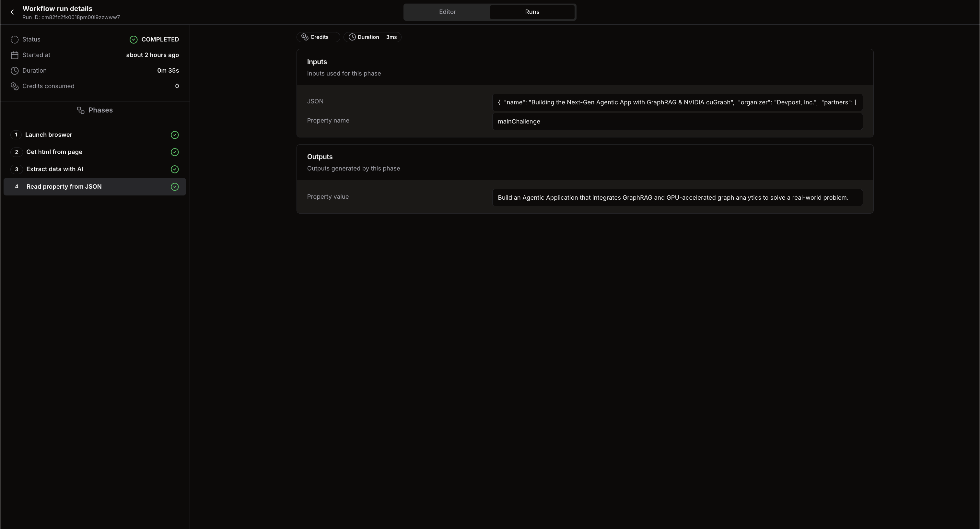Click the Phases panel icon
Screen dimensions: 980x529
[80, 110]
